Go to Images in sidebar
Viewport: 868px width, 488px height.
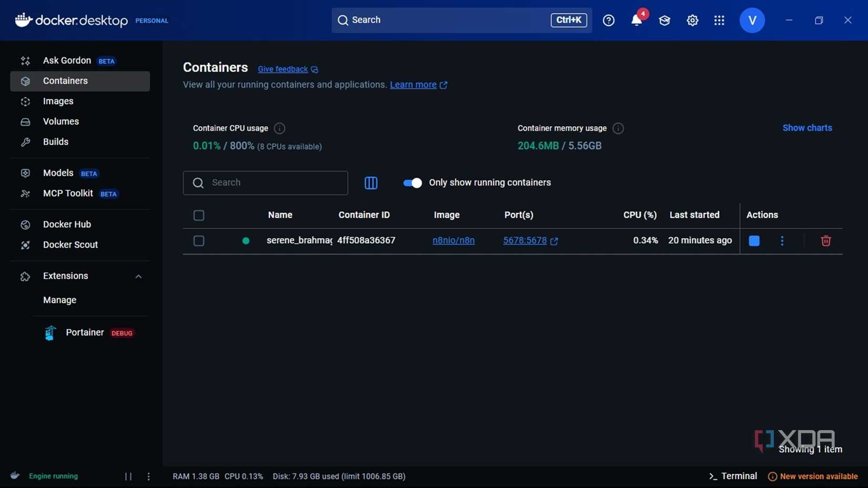pyautogui.click(x=80, y=101)
